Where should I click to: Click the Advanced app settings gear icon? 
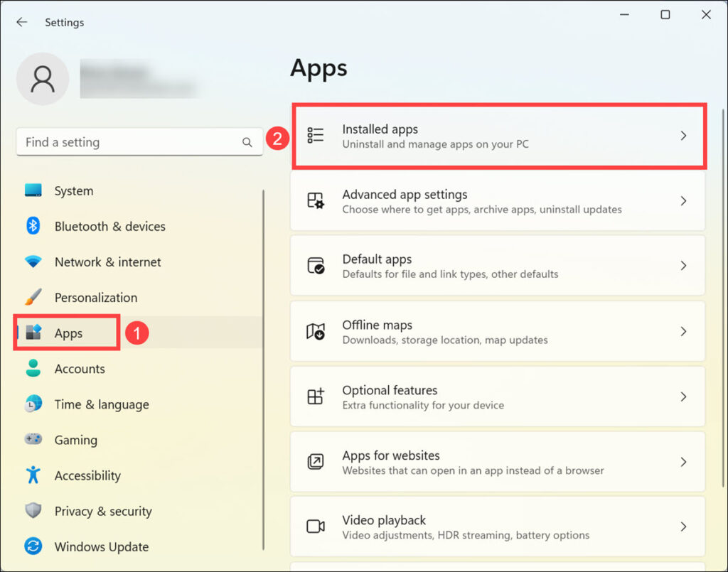[x=315, y=201]
